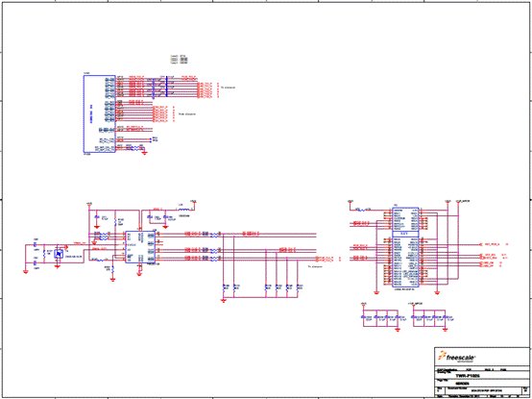
Task: Select the small legend table above the connector
Action: 180,60
